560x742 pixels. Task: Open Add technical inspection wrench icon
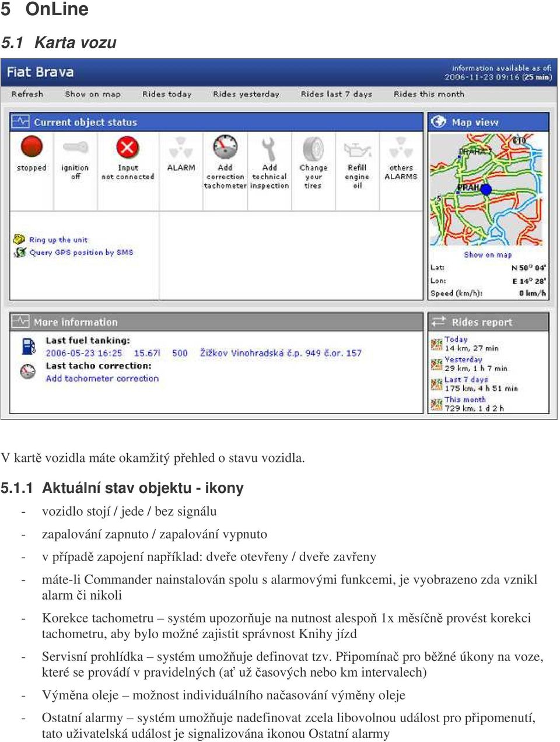tap(269, 149)
